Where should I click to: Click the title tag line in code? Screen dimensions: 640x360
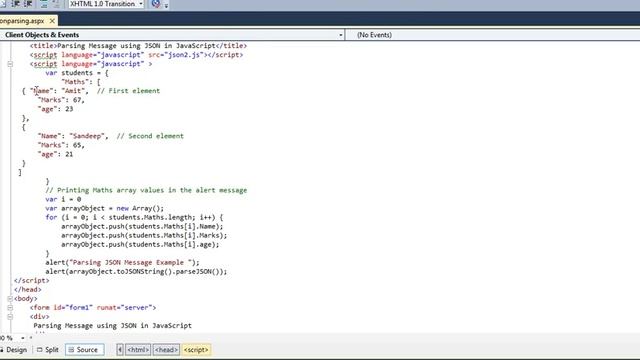(x=138, y=46)
